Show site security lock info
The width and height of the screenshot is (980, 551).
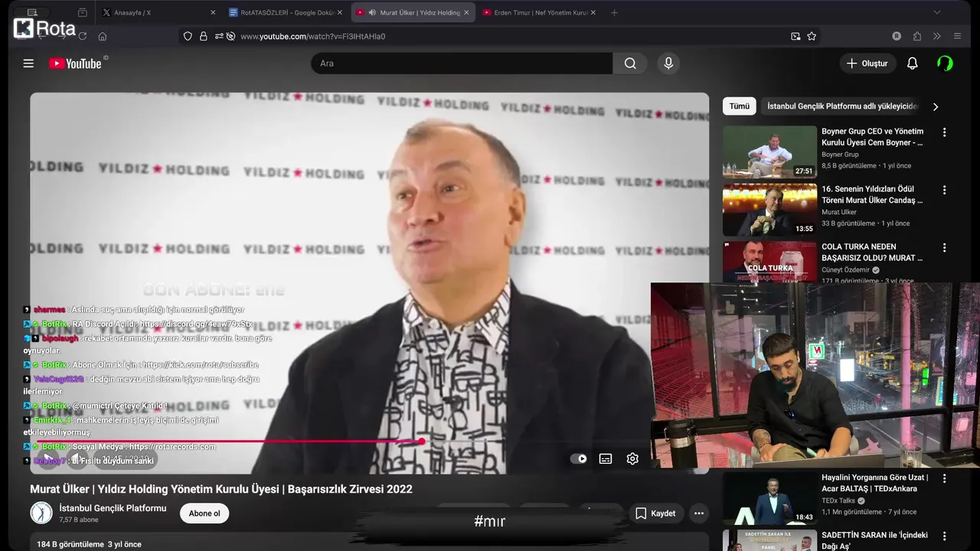tap(204, 36)
